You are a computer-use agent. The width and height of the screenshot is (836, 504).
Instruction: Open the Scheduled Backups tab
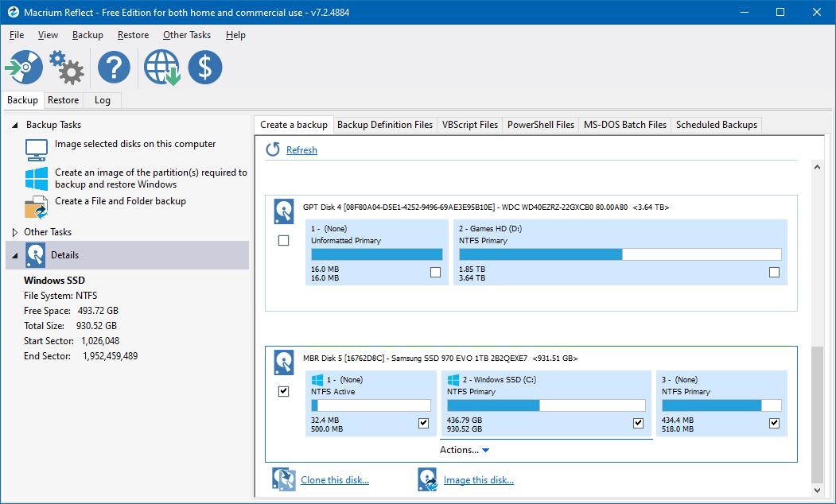[717, 125]
